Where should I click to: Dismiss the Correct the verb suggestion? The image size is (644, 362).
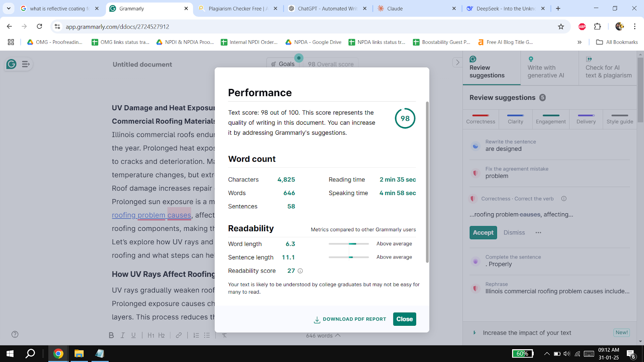(x=514, y=232)
